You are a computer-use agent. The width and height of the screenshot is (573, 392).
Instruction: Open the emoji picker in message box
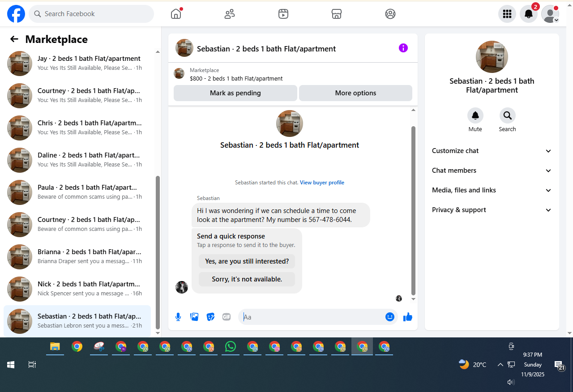point(390,317)
